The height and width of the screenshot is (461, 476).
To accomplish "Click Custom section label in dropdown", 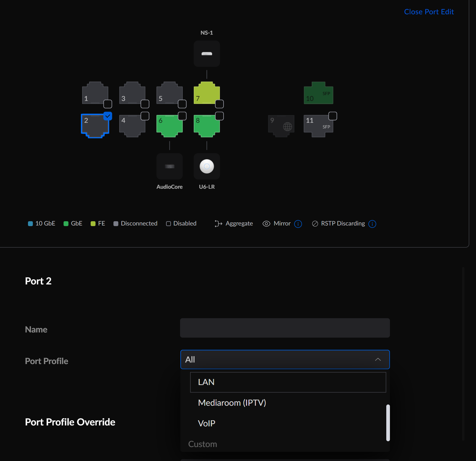I will (x=203, y=444).
